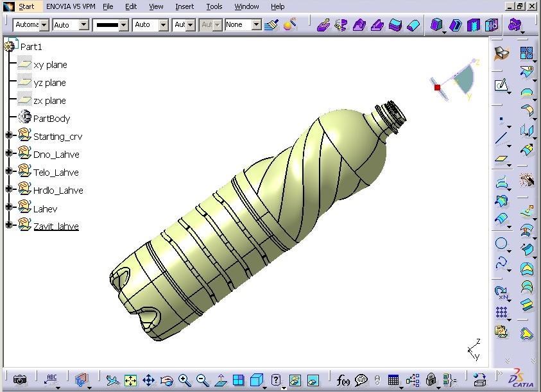Open the Edit menu
The width and height of the screenshot is (541, 392).
(131, 6)
